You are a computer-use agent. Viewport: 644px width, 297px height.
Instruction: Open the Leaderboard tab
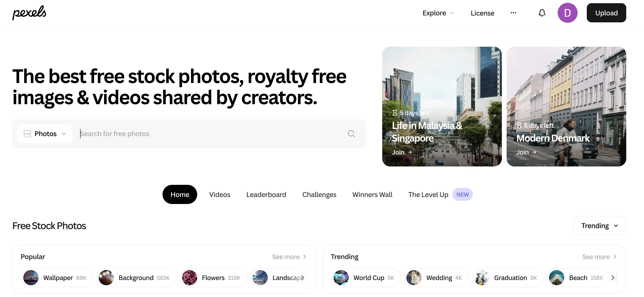point(266,194)
